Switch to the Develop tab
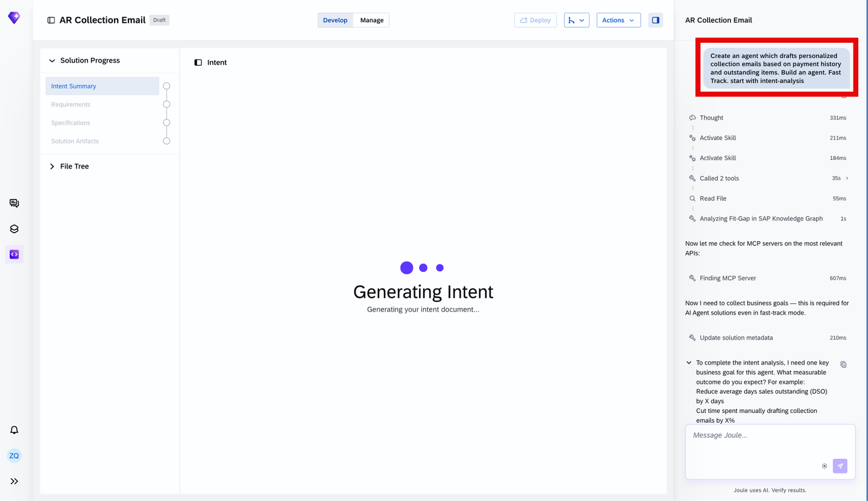Image resolution: width=868 pixels, height=501 pixels. tap(335, 20)
